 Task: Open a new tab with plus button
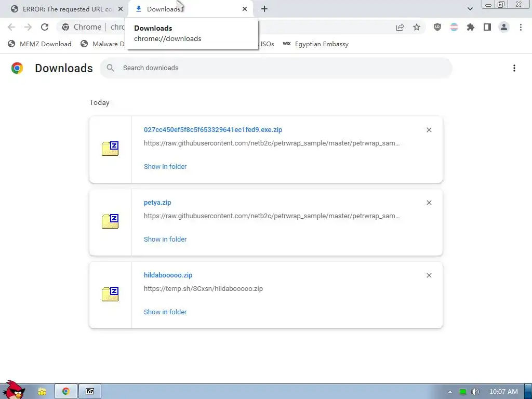[264, 9]
